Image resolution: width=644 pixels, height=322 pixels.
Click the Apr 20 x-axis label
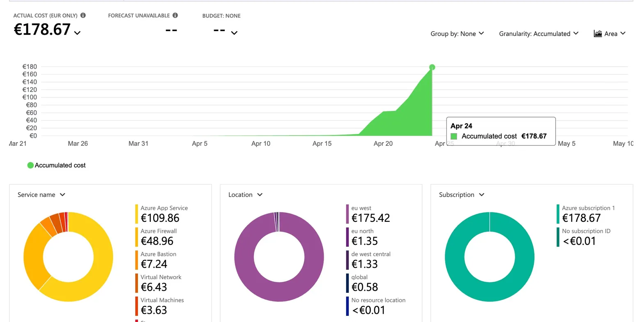[383, 144]
